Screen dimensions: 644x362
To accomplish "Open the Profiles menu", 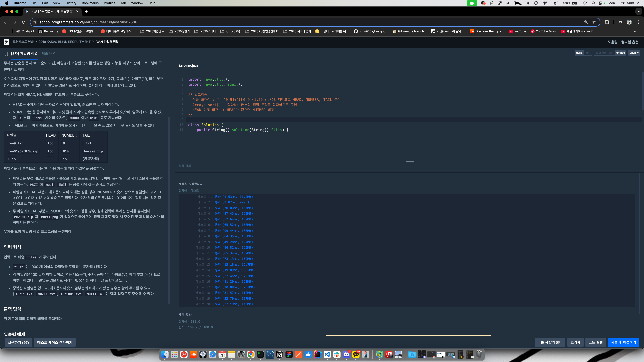I will [x=109, y=3].
